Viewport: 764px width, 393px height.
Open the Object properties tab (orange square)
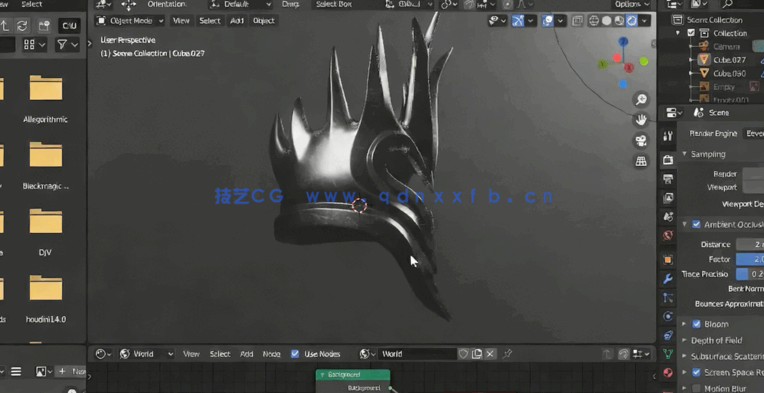[x=668, y=260]
